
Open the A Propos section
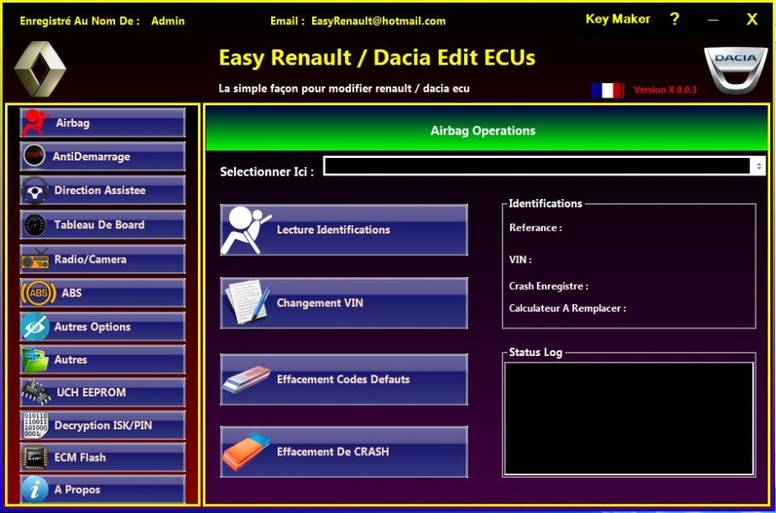coord(102,490)
